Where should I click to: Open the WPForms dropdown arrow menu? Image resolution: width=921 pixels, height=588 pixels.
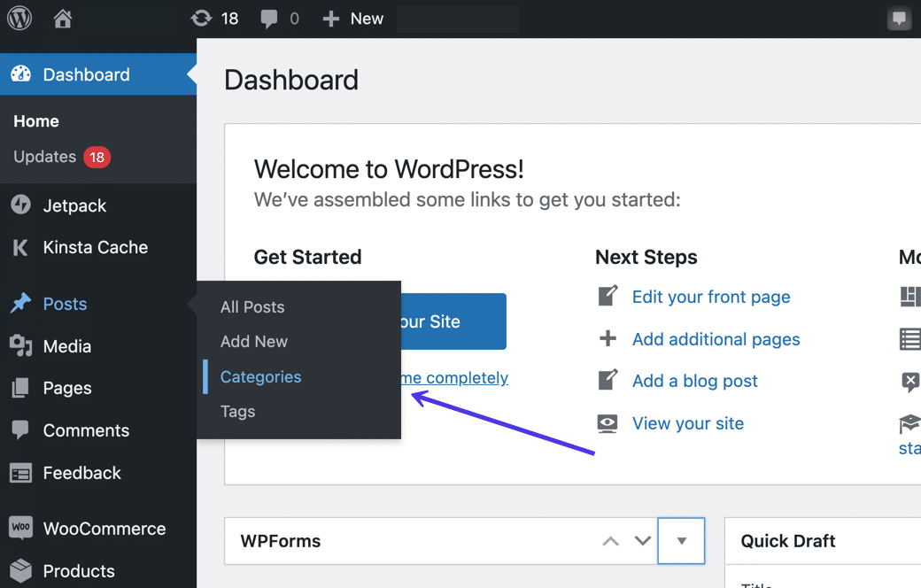[x=681, y=540]
